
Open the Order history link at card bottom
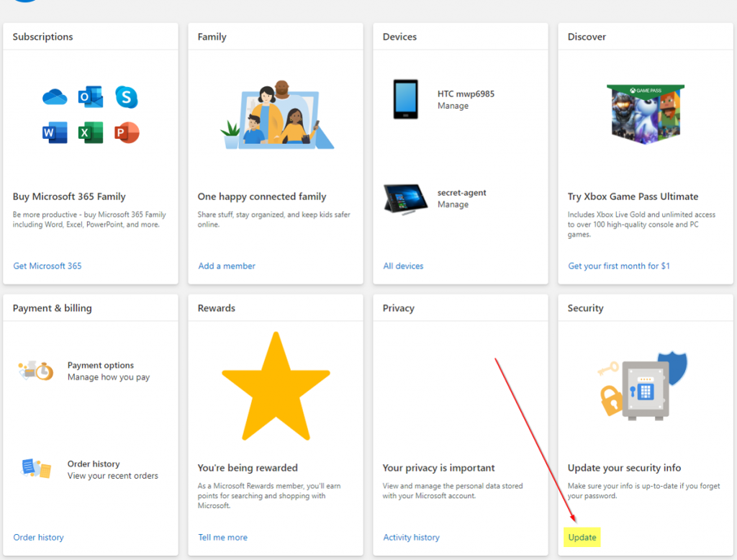39,538
